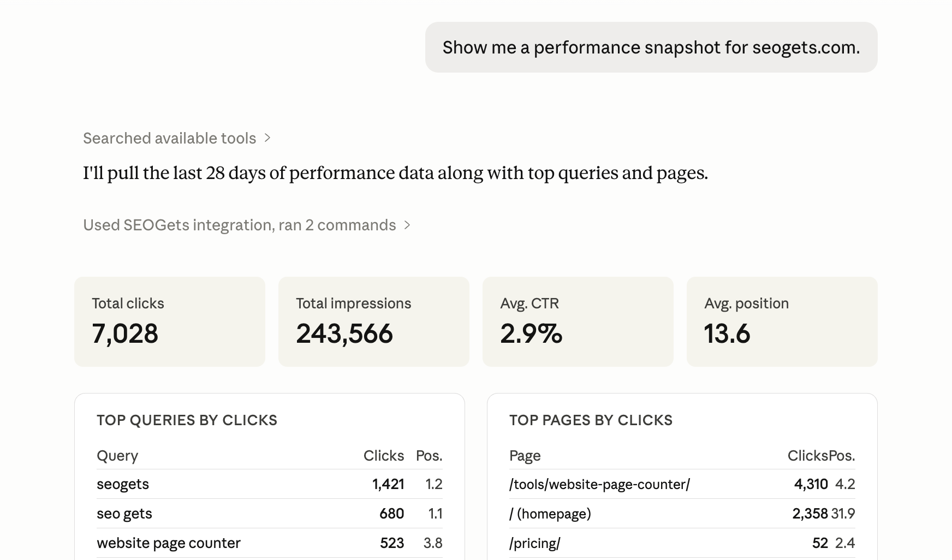Click the Avg. position metric card
This screenshot has height=560, width=952.
click(x=782, y=321)
